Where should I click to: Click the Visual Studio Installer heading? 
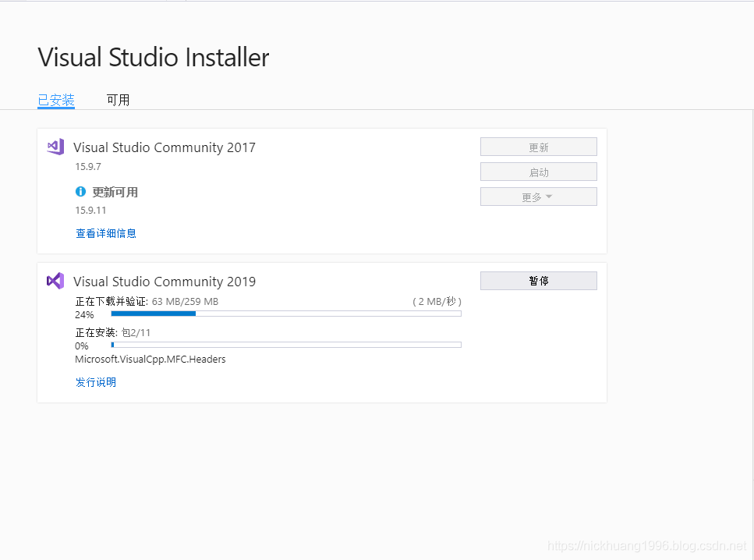(154, 58)
